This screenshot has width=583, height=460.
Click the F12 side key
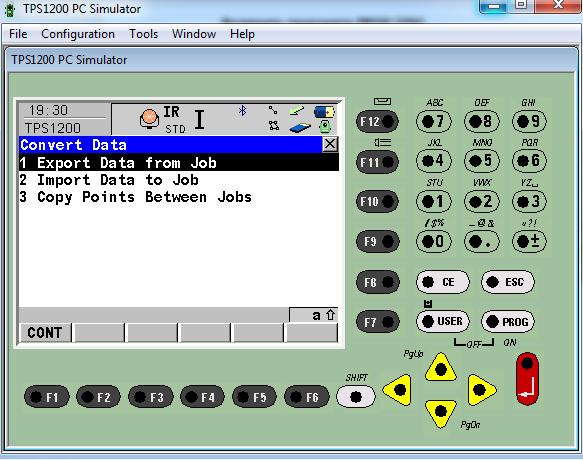click(x=377, y=121)
